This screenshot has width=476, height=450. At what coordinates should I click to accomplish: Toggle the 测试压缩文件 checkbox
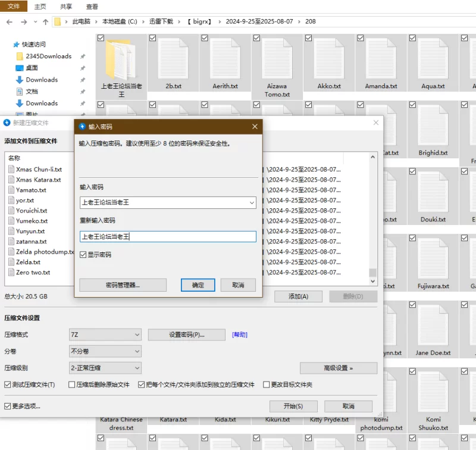(8, 385)
